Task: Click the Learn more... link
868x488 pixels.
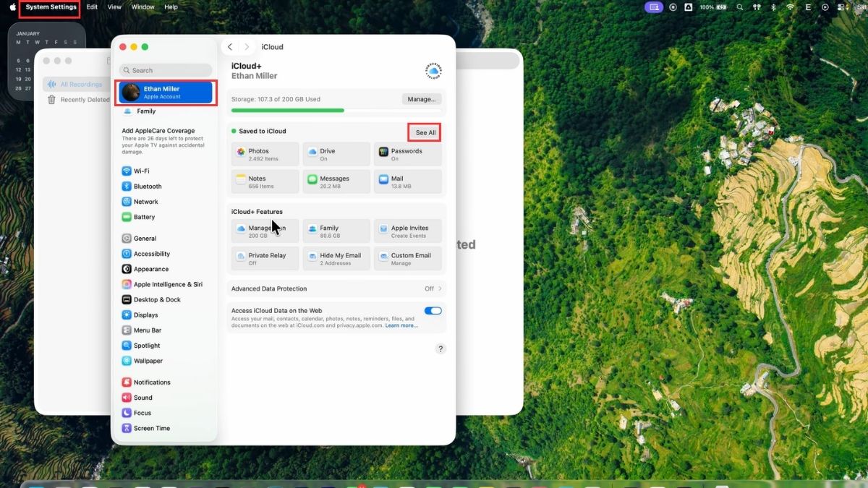Action: [401, 325]
